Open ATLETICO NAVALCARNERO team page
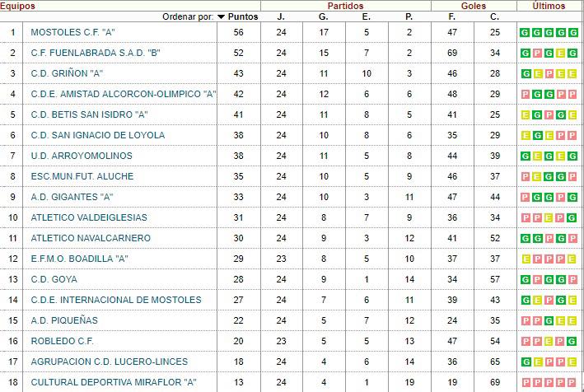 [x=91, y=238]
